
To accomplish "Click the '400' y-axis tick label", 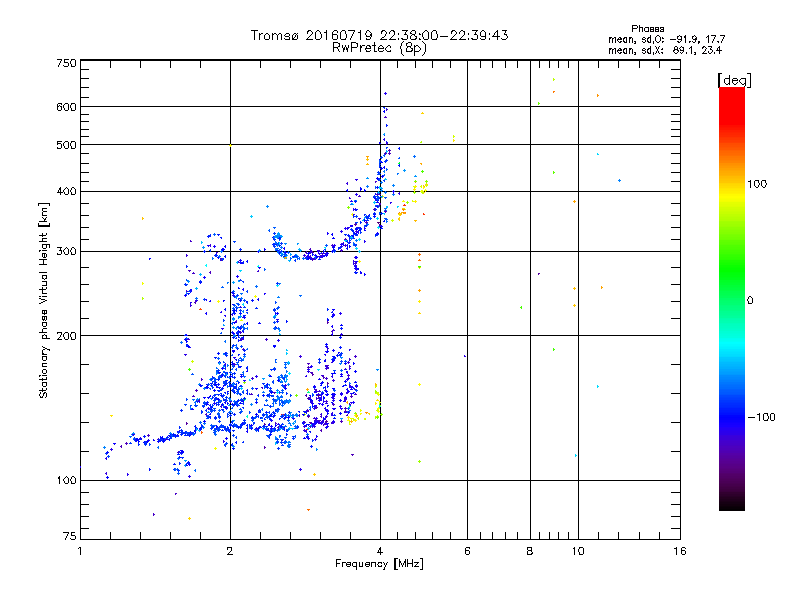I will pos(66,192).
